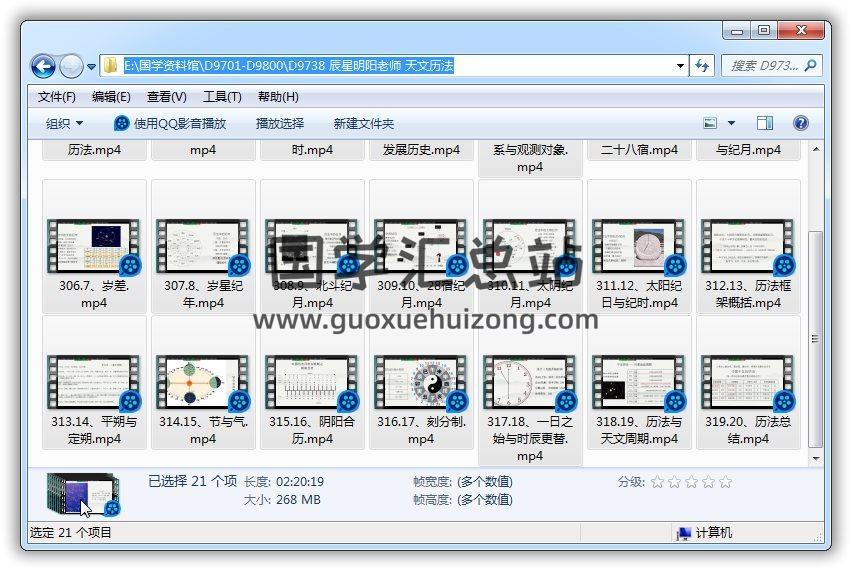Rate selection with fifth star
The width and height of the screenshot is (852, 571).
[725, 482]
